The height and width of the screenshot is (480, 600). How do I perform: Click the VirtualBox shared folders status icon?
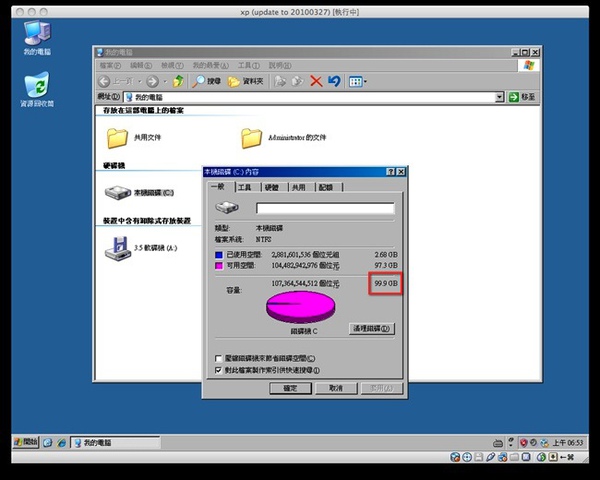click(514, 457)
